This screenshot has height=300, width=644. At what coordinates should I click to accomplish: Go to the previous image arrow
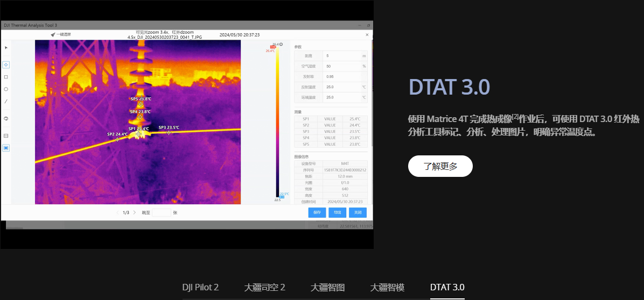click(x=118, y=212)
